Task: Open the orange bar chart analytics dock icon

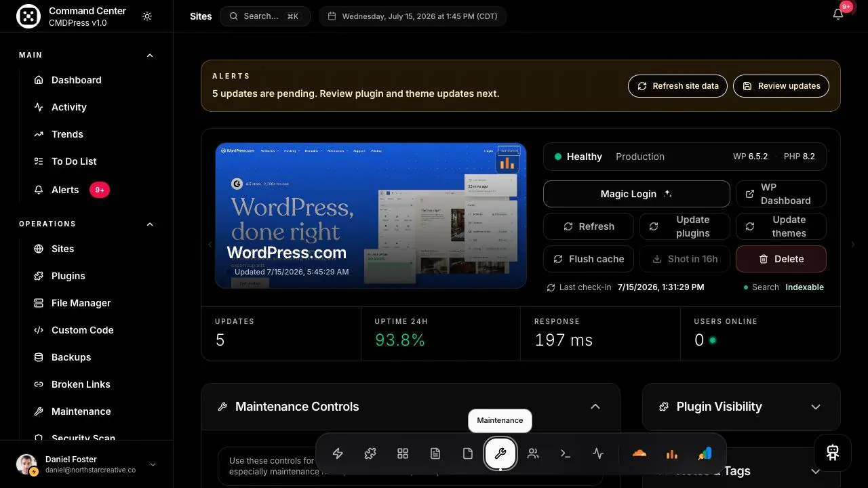Action: tap(671, 453)
